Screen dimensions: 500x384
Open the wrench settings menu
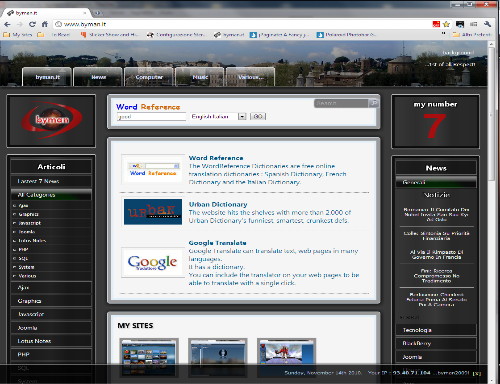click(x=487, y=24)
